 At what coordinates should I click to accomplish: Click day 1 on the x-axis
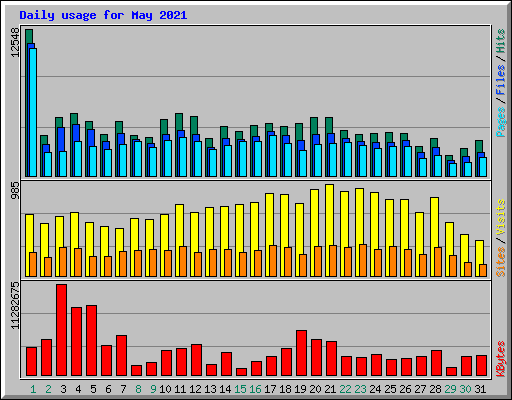[33, 389]
